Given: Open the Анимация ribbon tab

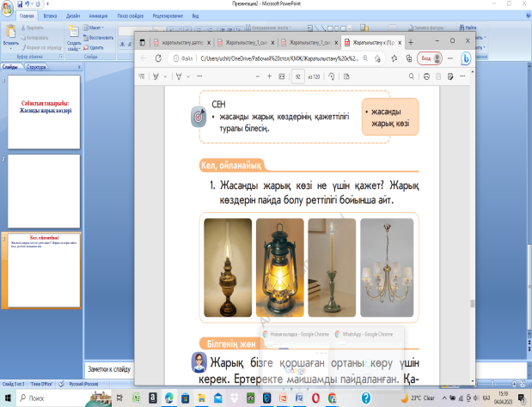Looking at the screenshot, I should 98,15.
